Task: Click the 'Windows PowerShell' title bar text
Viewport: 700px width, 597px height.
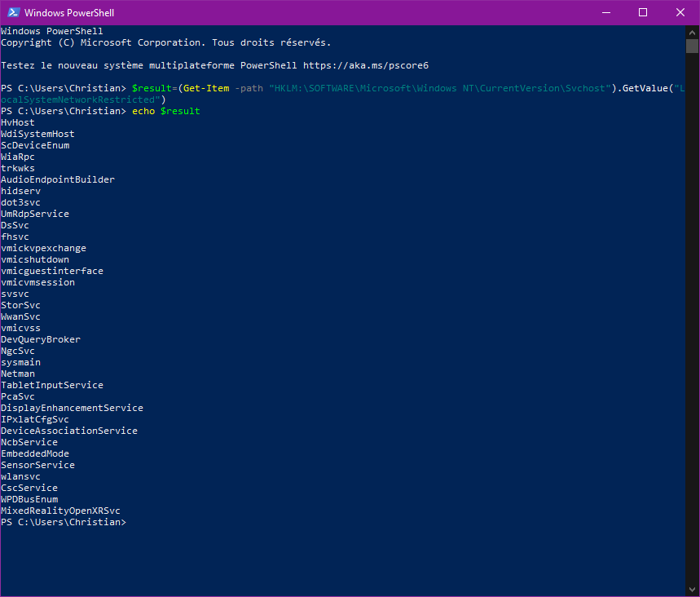Action: point(69,13)
